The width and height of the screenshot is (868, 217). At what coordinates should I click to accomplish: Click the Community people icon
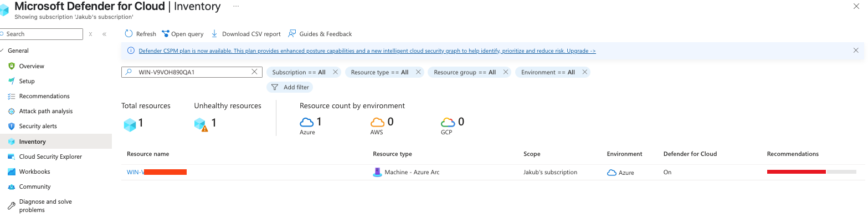pos(11,186)
